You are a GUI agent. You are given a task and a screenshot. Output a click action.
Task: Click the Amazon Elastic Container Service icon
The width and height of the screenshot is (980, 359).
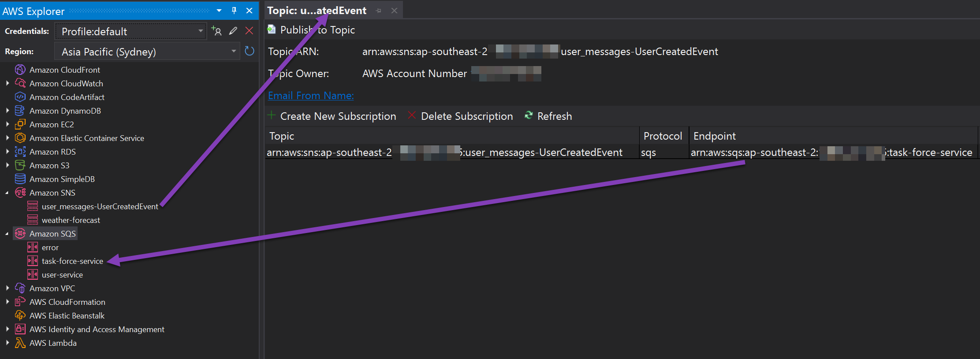pyautogui.click(x=20, y=138)
